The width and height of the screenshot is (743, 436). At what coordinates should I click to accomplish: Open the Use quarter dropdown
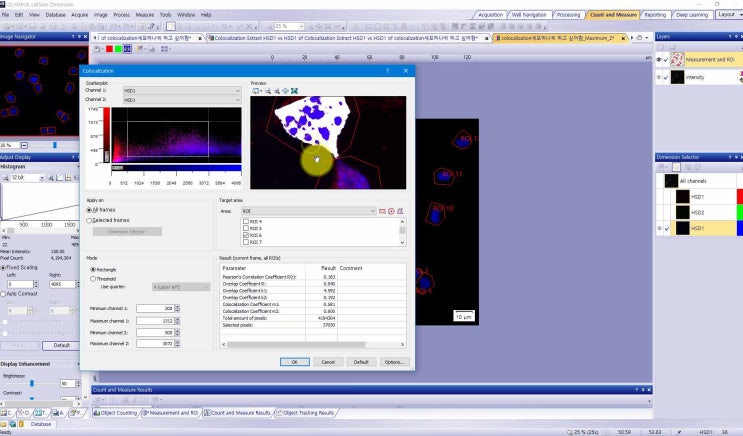181,287
